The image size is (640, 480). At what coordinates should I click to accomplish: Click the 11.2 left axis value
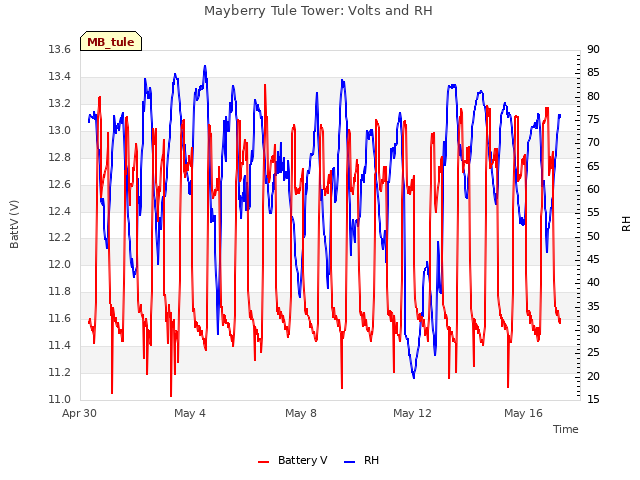60,372
